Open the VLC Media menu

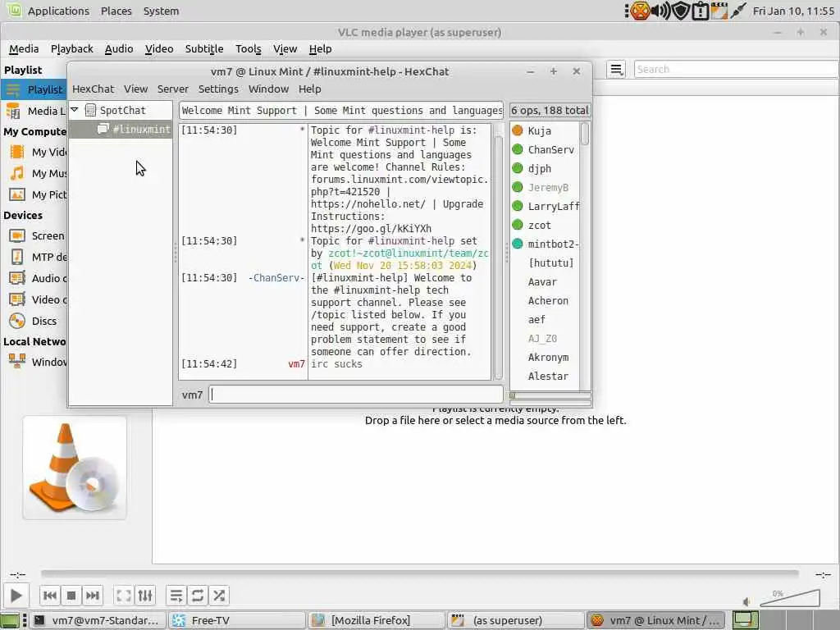24,48
